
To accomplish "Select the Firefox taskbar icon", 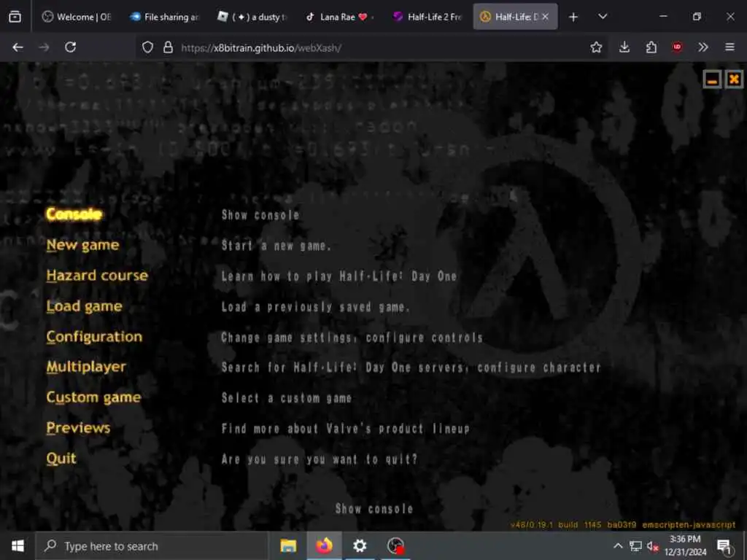I will (324, 545).
